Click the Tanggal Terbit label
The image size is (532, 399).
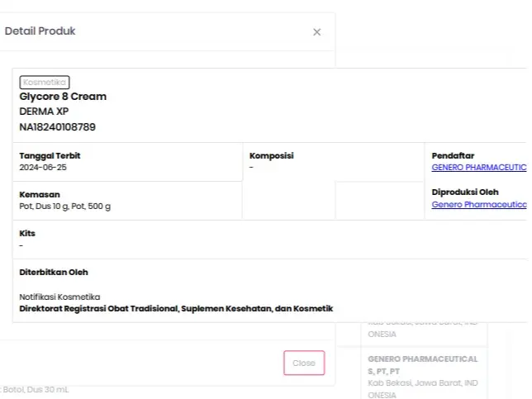(x=50, y=156)
